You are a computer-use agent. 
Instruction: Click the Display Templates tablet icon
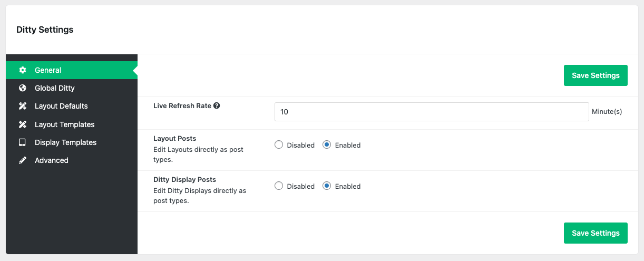pos(23,142)
